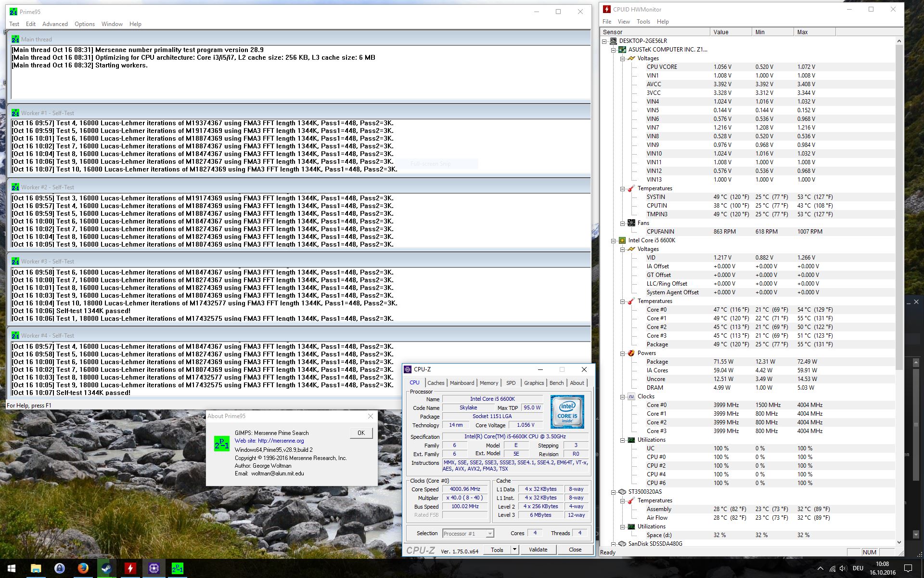Open Firefox from the taskbar
The image size is (924, 578).
pyautogui.click(x=83, y=568)
